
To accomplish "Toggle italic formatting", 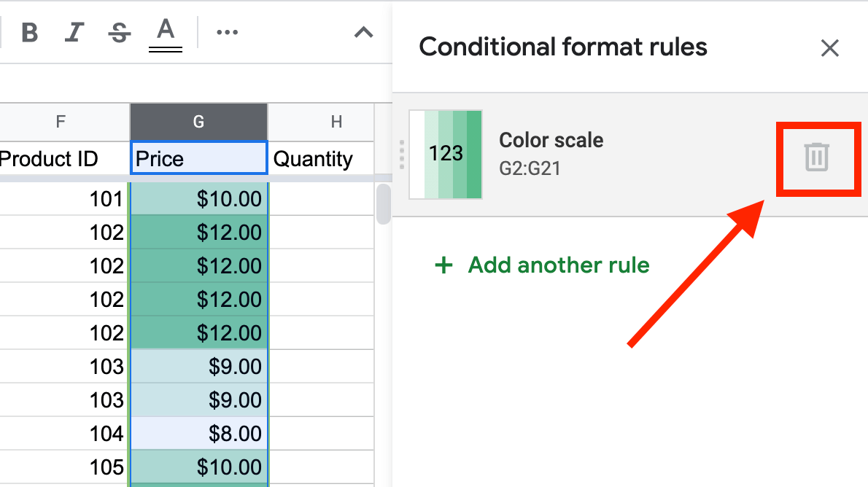I will (x=74, y=32).
